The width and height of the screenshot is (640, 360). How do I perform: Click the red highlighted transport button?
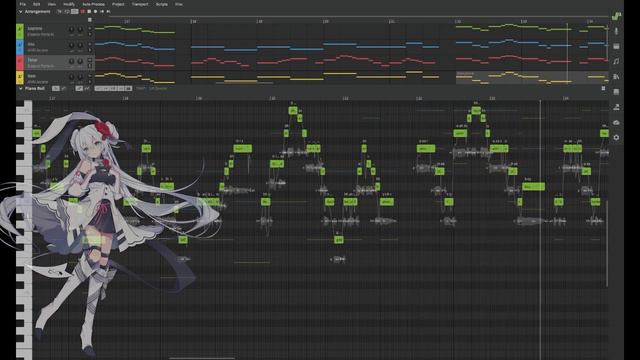tap(82, 11)
